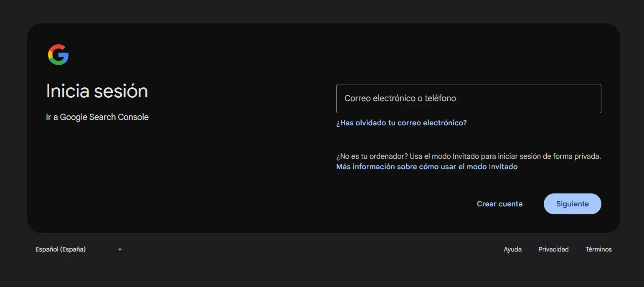The image size is (644, 287).
Task: Click the Inicia sesión heading text
Action: pos(97,91)
